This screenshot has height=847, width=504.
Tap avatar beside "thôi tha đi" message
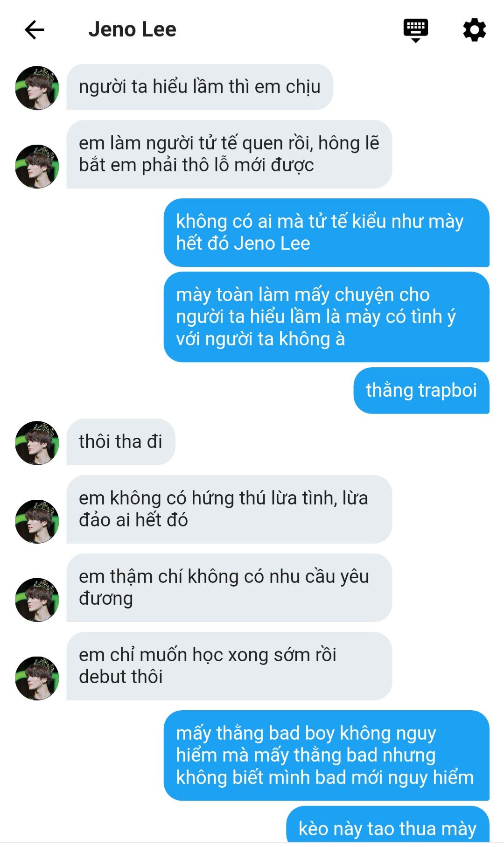tap(37, 443)
